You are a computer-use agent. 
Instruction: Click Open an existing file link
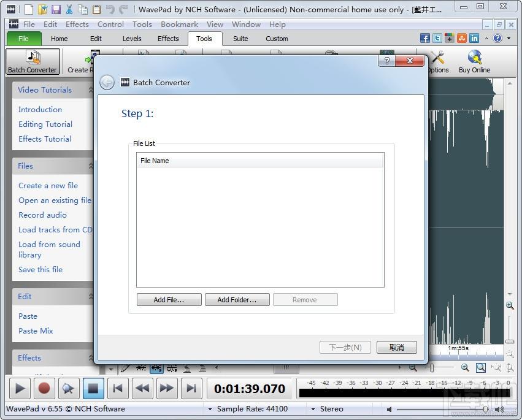point(55,200)
